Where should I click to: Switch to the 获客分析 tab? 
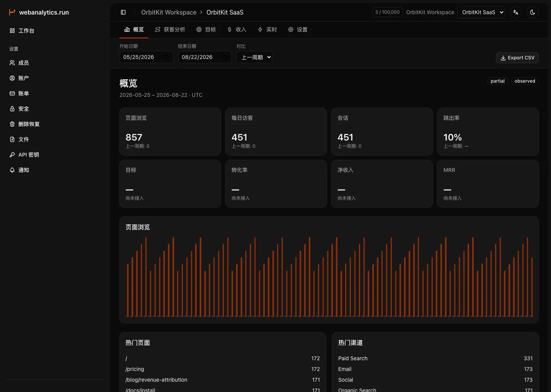pos(170,29)
